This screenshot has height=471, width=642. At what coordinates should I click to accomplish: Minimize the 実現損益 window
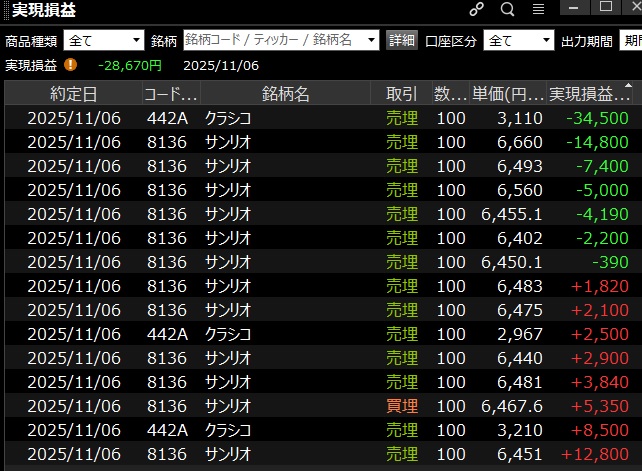coord(573,7)
